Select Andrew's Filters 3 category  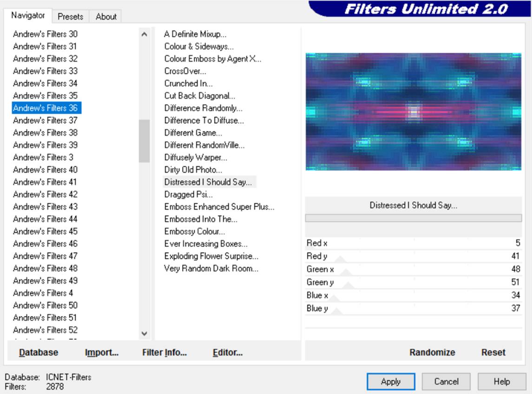click(43, 157)
